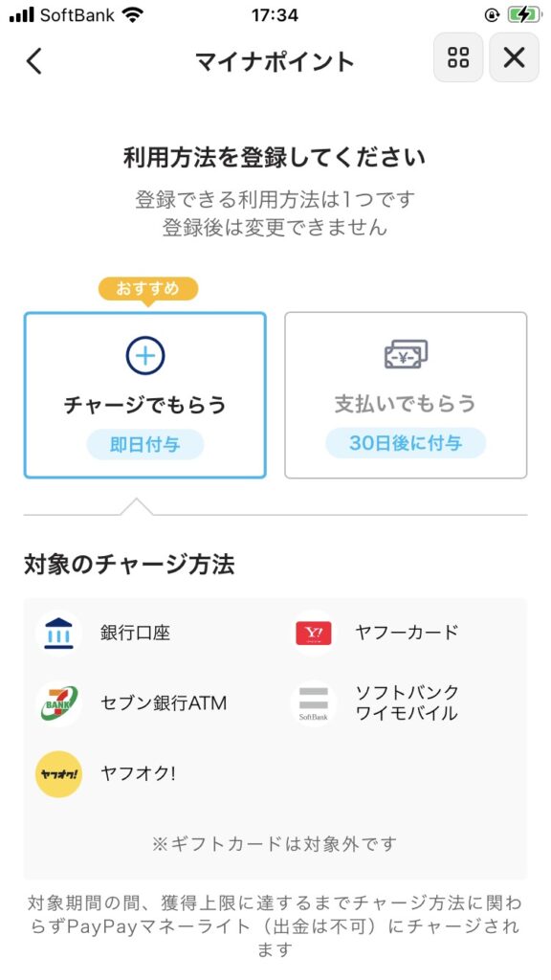Tap the plus circle charge icon
This screenshot has height=980, width=551.
pyautogui.click(x=145, y=356)
